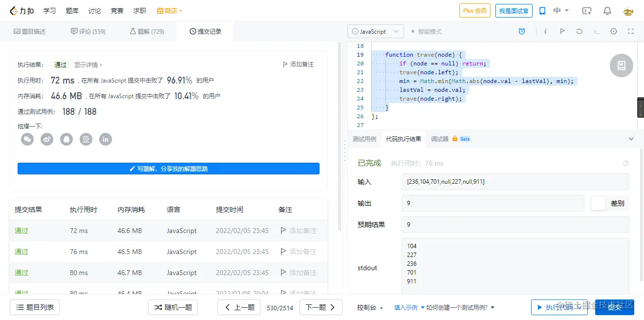Screen dimensions: 644x320
Task: Share result to QQ icon
Action: (66, 139)
